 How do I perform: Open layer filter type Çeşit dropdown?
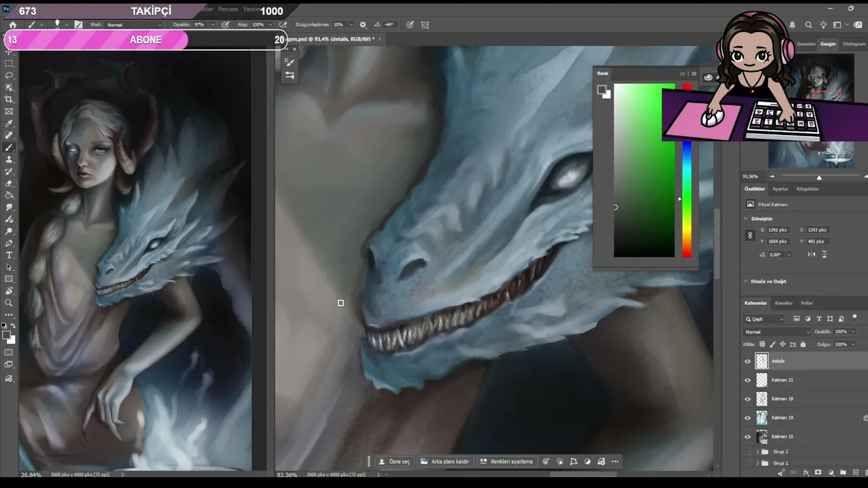pos(764,319)
